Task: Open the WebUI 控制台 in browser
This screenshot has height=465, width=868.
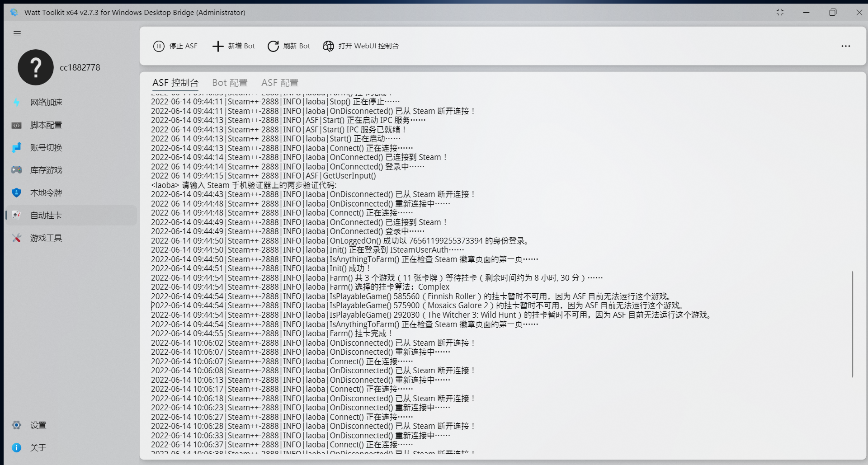Action: click(360, 46)
